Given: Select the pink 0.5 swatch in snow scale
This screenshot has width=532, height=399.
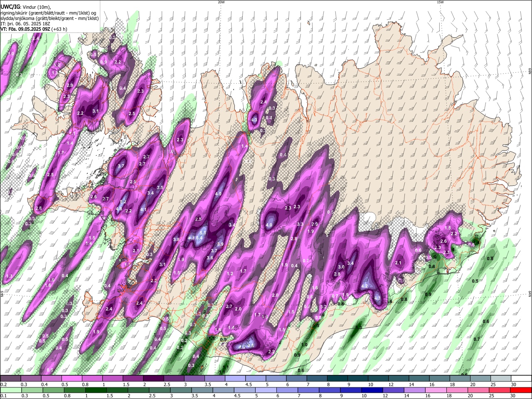Looking at the screenshot, I should [x=72, y=378].
